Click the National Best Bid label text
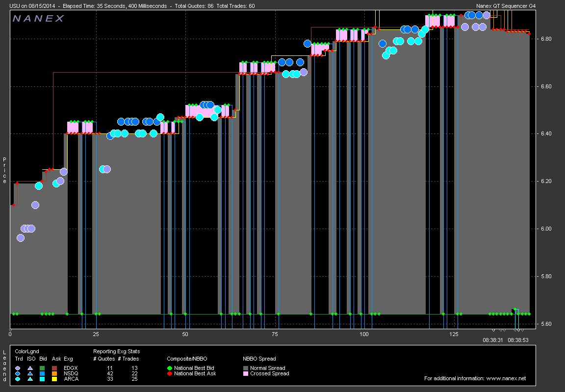 (194, 368)
